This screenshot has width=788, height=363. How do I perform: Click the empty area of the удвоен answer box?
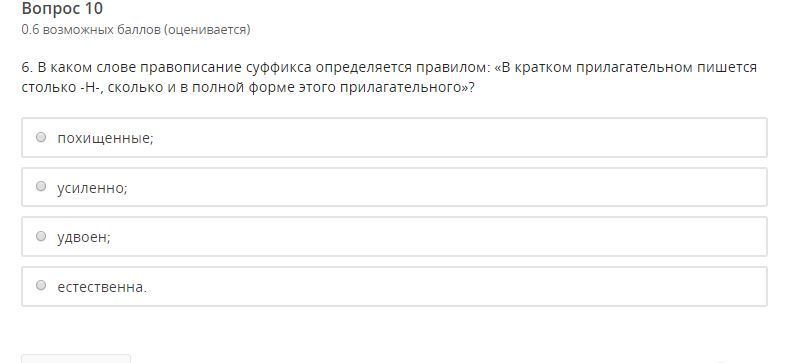click(452, 236)
